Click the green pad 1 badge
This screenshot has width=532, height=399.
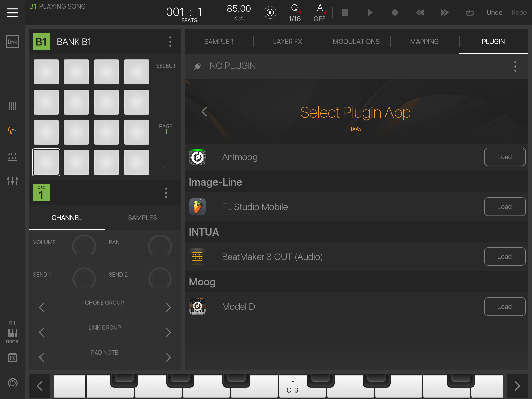(x=42, y=193)
